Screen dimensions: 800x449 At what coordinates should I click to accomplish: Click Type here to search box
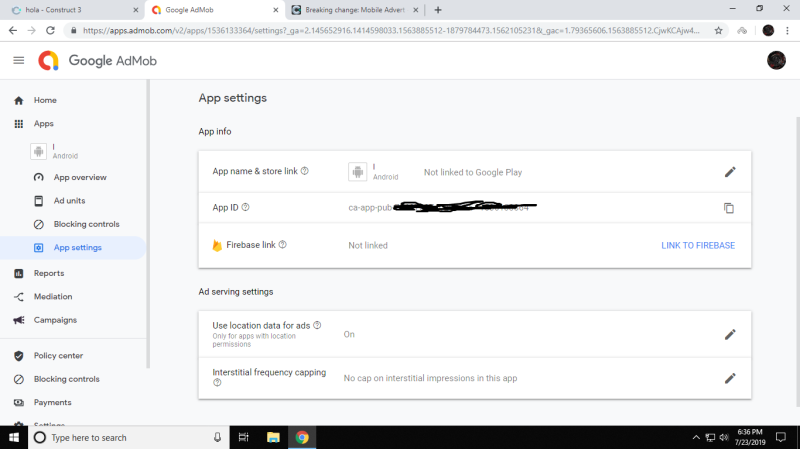click(128, 437)
